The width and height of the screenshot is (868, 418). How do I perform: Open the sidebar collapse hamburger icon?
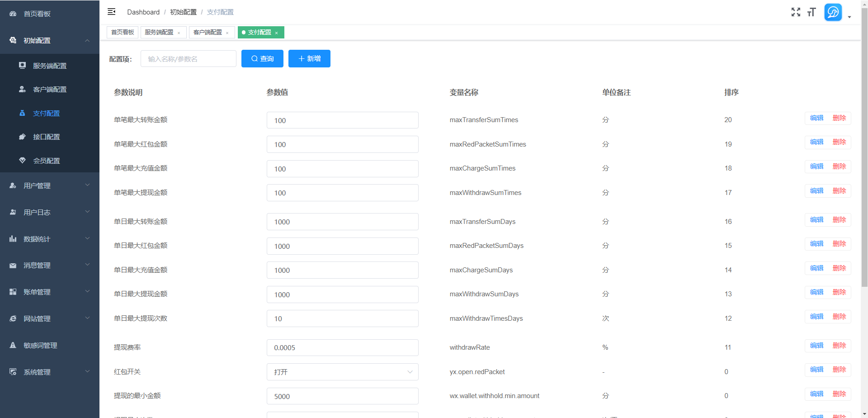point(111,12)
